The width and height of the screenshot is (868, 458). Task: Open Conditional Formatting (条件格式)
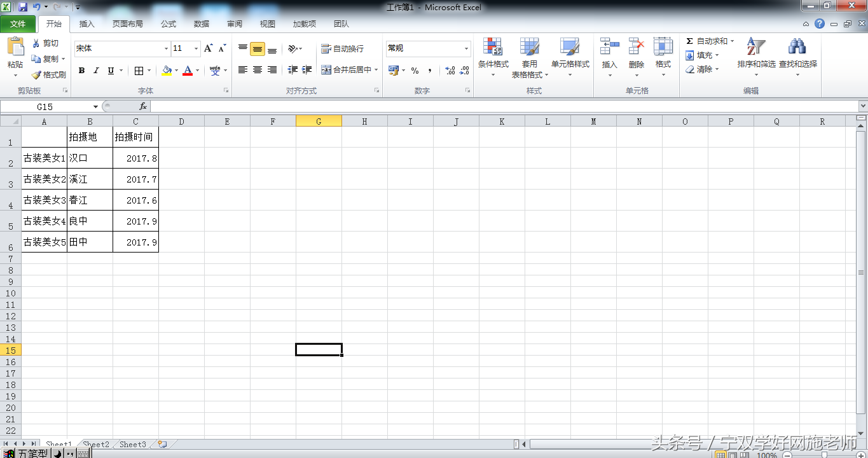pos(493,57)
